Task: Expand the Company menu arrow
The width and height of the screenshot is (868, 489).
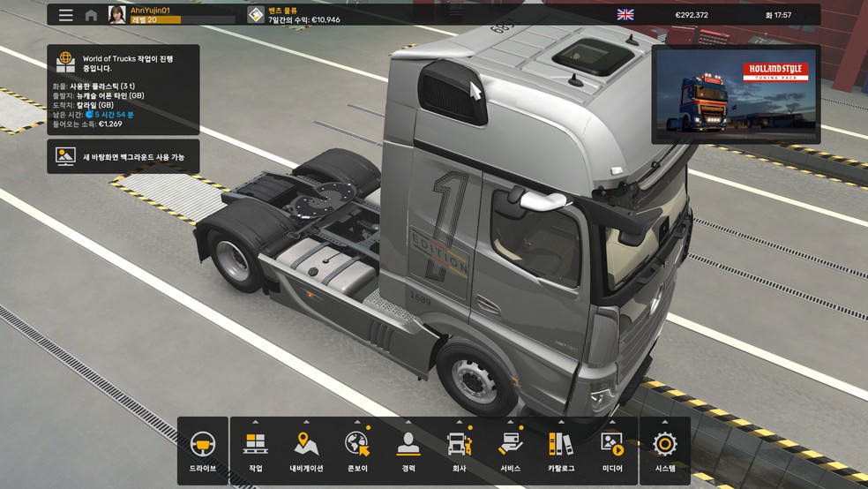Action: pyautogui.click(x=460, y=422)
